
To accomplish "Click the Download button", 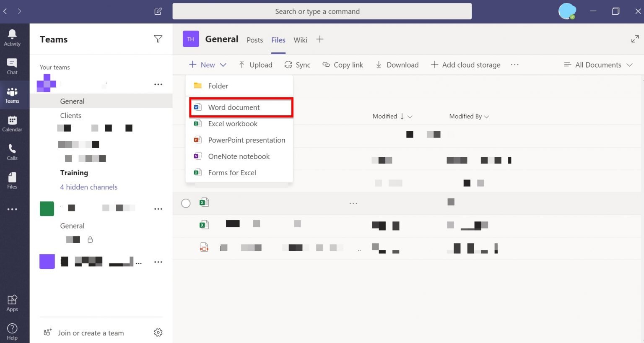I will tap(397, 65).
